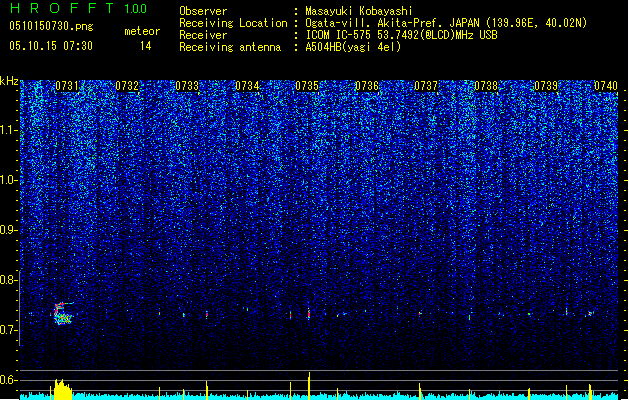Click the 1.0.0 version number
The width and height of the screenshot is (629, 400).
(x=136, y=9)
